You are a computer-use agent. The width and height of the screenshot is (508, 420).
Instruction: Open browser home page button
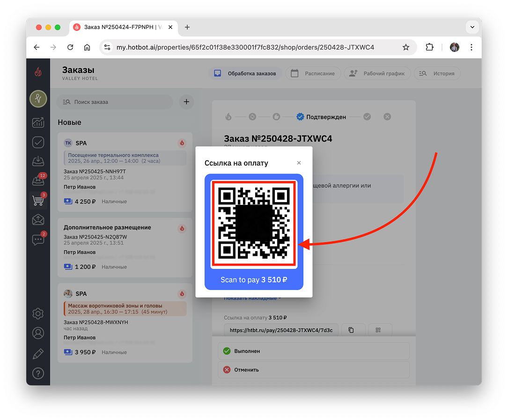click(x=87, y=47)
